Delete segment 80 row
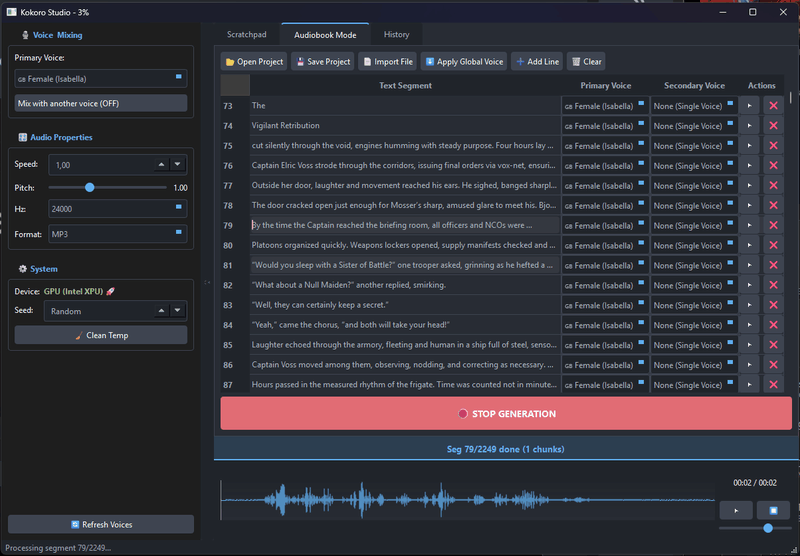The image size is (800, 556). tap(773, 245)
